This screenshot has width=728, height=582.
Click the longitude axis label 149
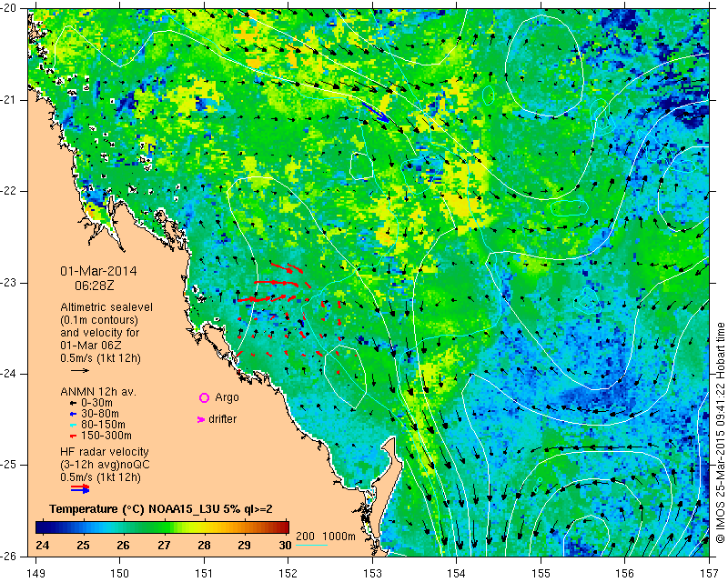35,574
